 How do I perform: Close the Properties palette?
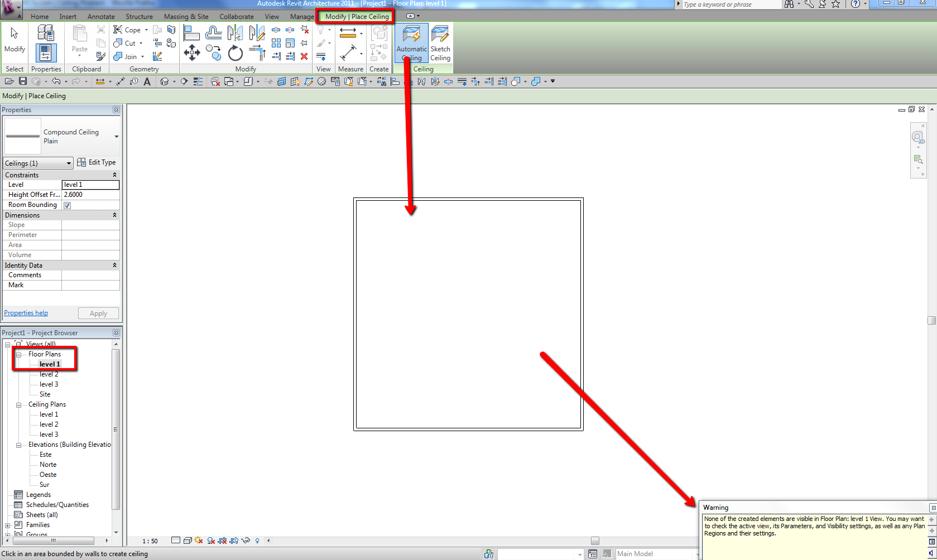click(x=116, y=110)
